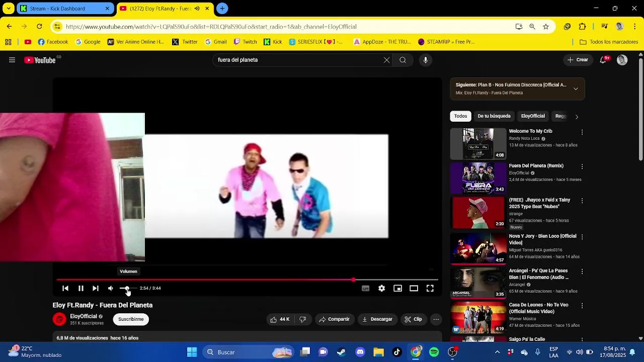Open Welcome To My Crib thumbnail
644x362 pixels.
(478, 144)
